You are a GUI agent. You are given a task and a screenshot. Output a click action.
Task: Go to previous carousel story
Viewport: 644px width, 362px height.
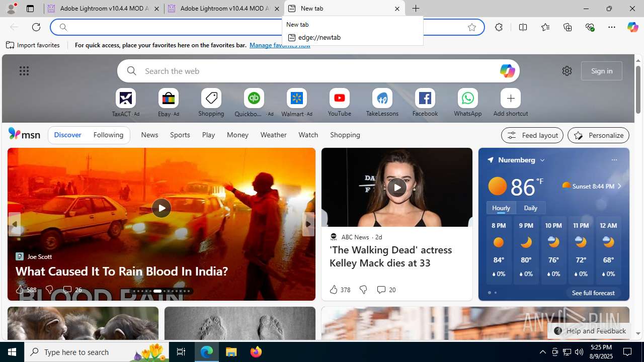[x=15, y=224]
